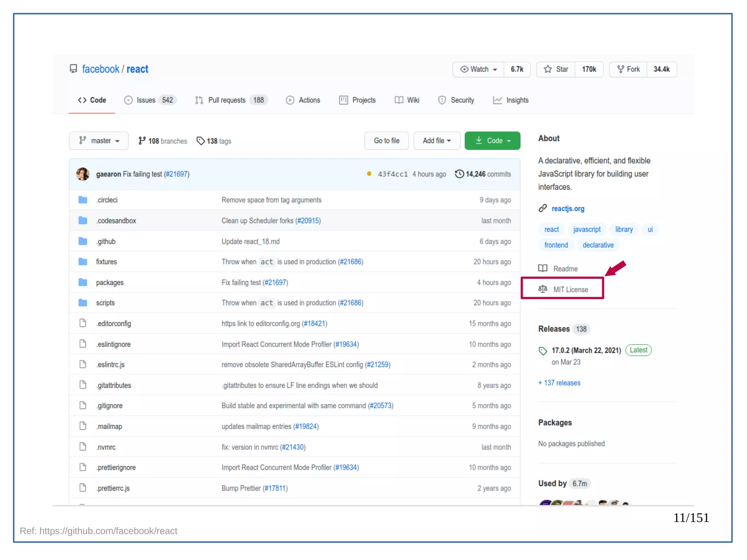The width and height of the screenshot is (747, 560).
Task: Open the green Code dropdown button
Action: (492, 141)
